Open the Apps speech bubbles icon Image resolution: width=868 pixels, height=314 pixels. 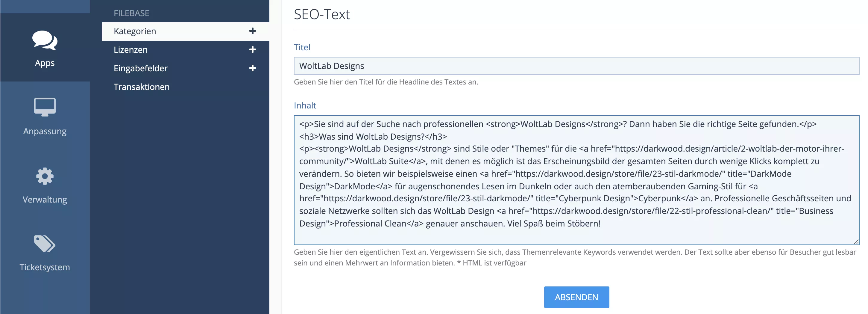tap(45, 40)
